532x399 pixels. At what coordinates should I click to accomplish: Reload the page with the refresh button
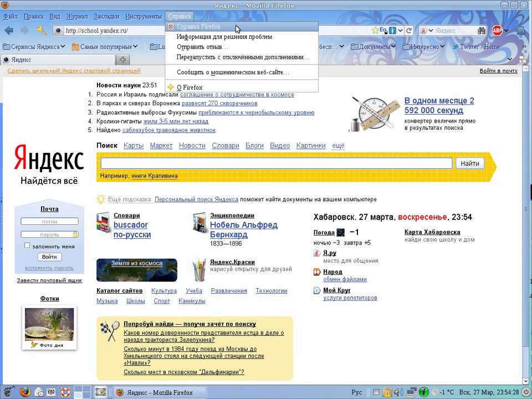click(x=409, y=30)
